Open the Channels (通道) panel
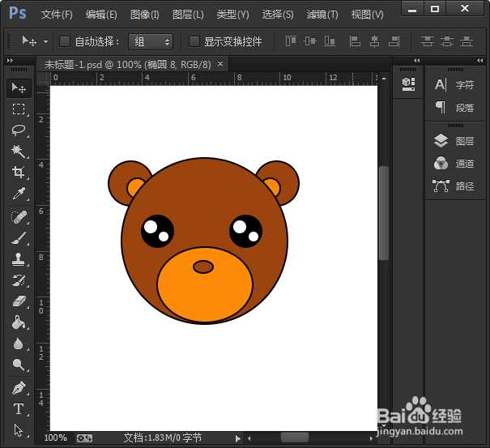The image size is (490, 448). 454,164
